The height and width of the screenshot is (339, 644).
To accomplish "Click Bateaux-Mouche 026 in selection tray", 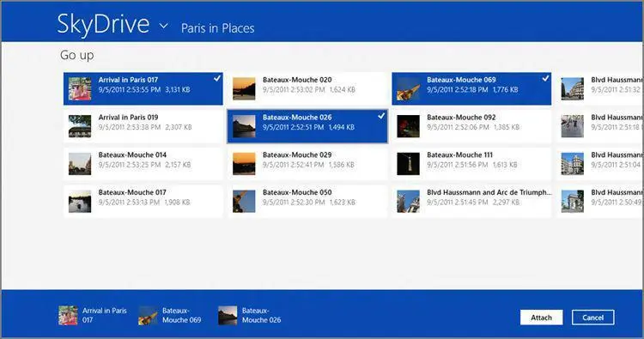I will (x=250, y=315).
